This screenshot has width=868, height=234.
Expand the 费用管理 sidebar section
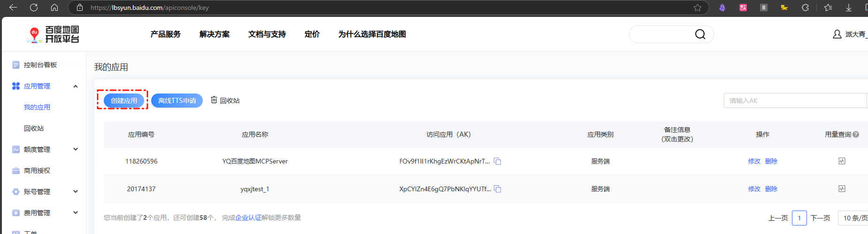(x=76, y=213)
